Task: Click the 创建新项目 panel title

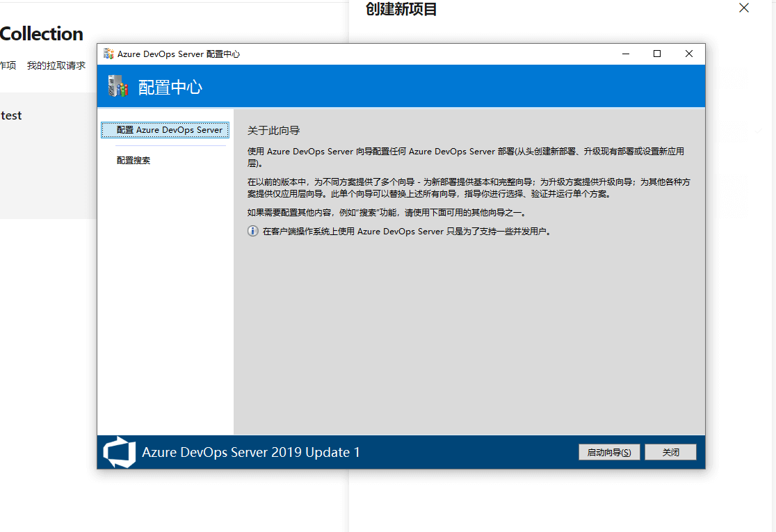Action: tap(401, 10)
